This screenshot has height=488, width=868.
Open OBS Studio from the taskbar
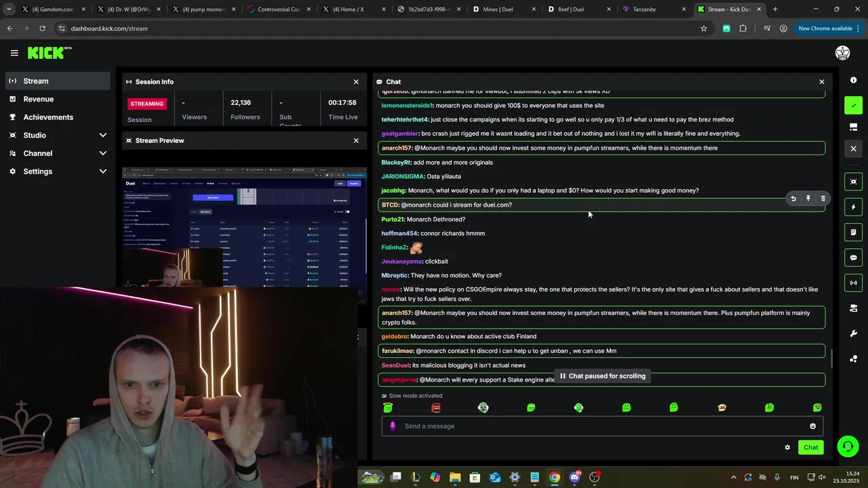[595, 477]
